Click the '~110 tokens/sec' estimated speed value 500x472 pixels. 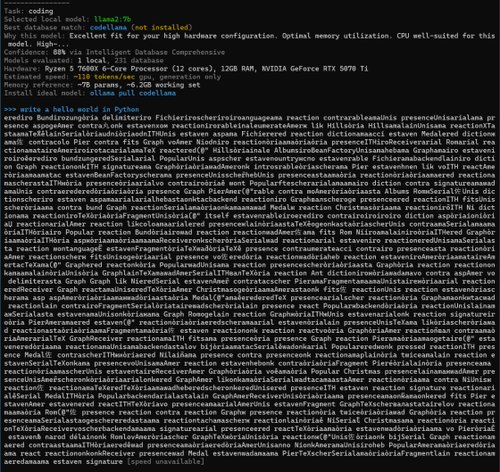[x=104, y=77]
